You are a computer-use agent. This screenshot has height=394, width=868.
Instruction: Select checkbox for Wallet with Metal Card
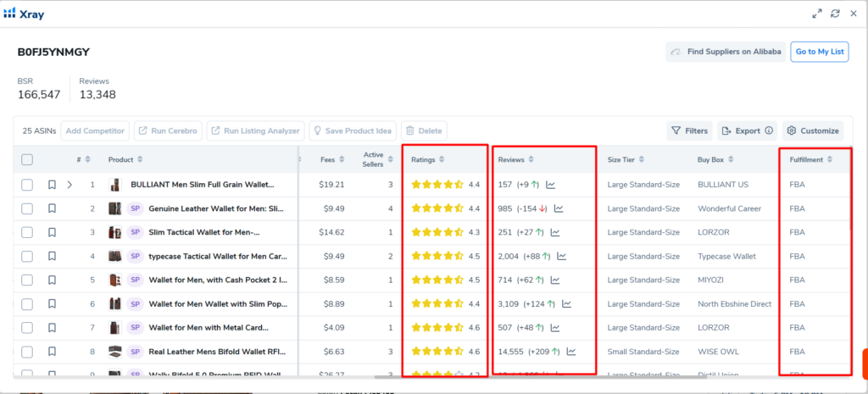27,328
